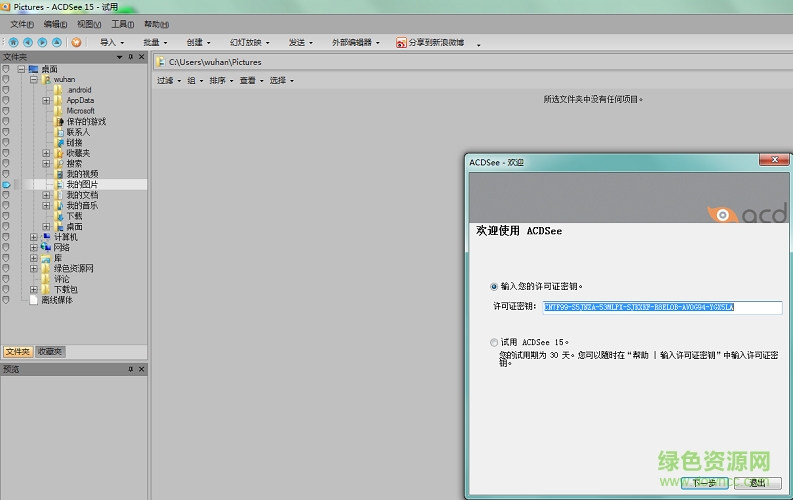
Task: Open the 工具 menu
Action: pyautogui.click(x=122, y=23)
